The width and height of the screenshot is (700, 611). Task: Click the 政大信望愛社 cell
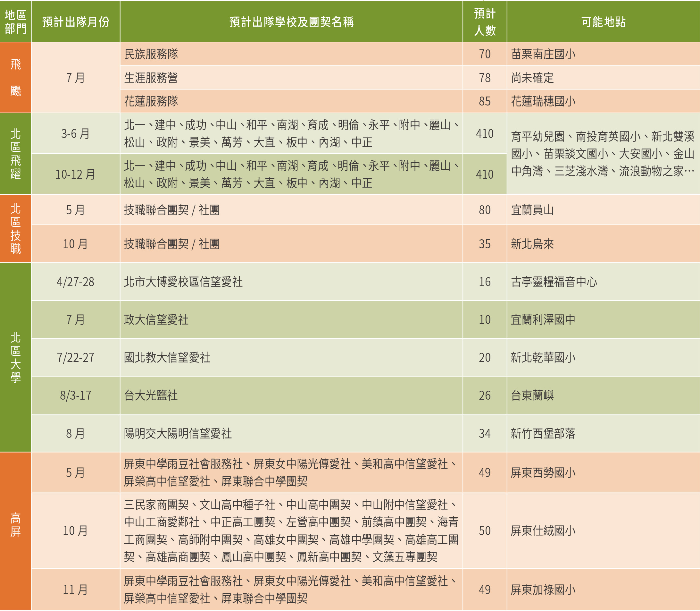point(291,319)
